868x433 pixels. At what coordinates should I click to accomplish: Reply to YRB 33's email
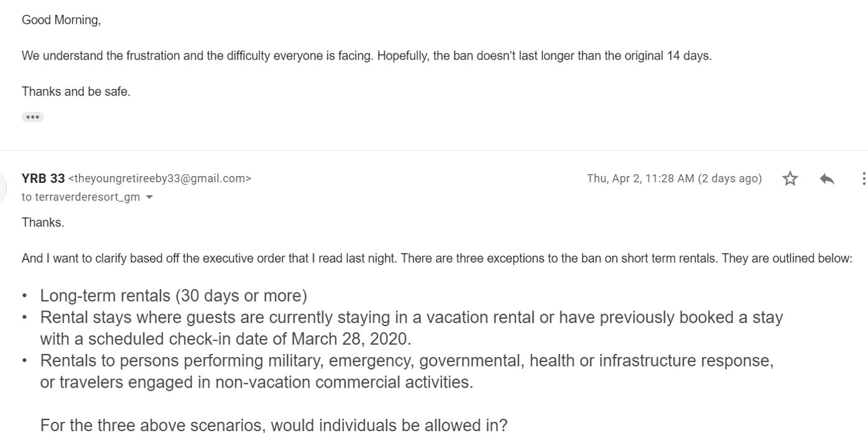pyautogui.click(x=827, y=179)
